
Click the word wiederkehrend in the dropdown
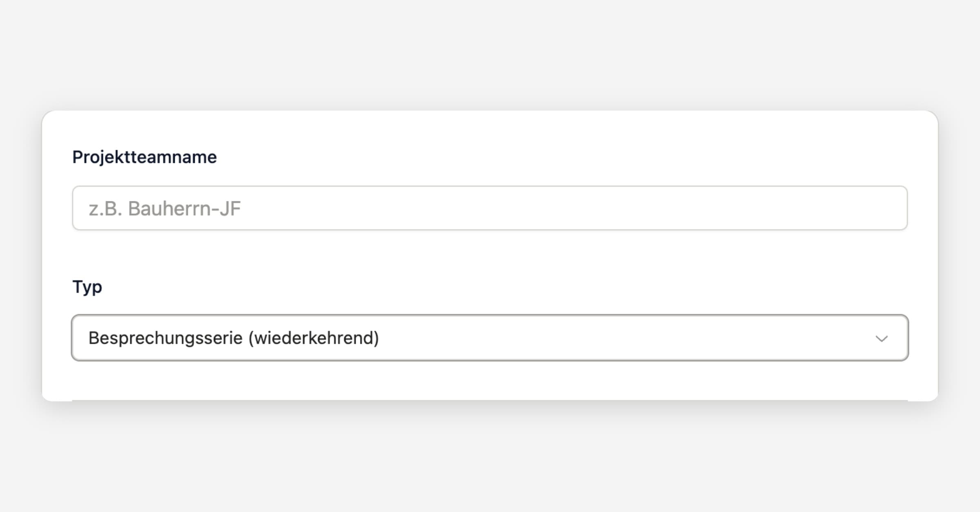tap(314, 338)
